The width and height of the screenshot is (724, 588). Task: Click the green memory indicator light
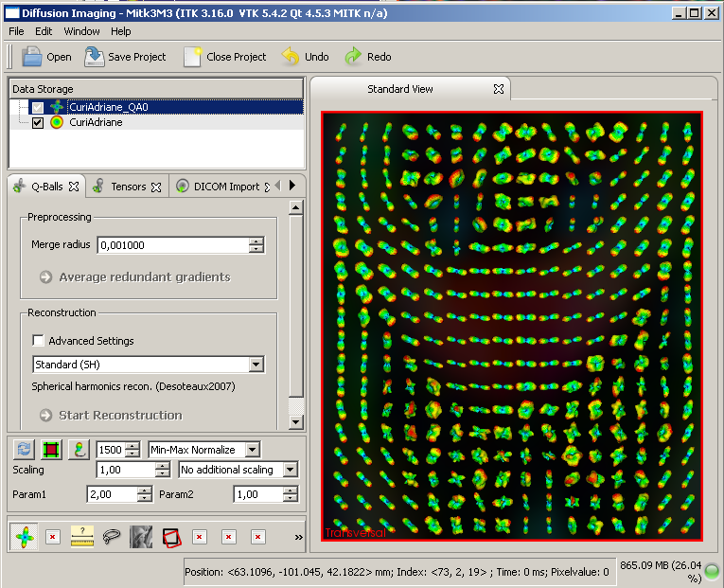click(x=713, y=571)
